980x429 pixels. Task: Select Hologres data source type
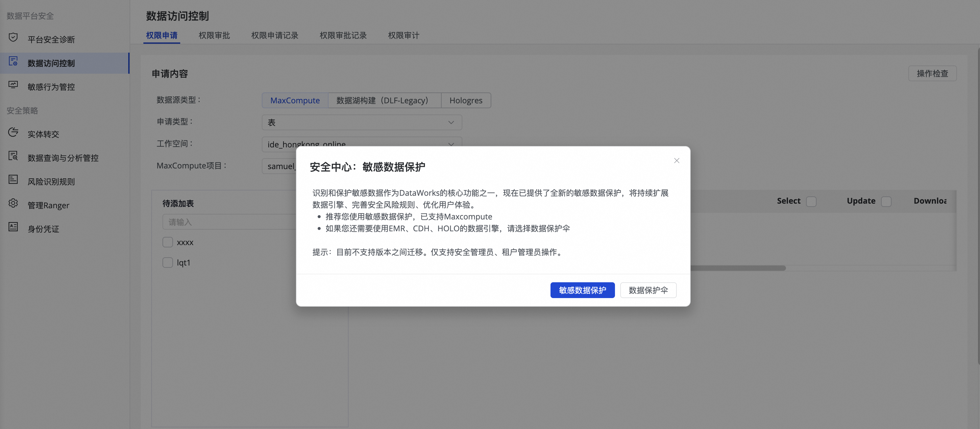466,100
